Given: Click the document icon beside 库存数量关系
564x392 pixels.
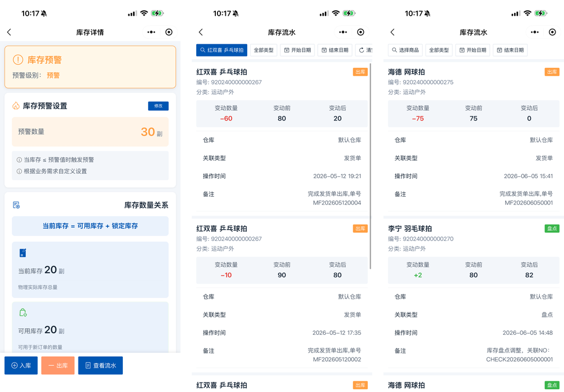Looking at the screenshot, I should [16, 205].
